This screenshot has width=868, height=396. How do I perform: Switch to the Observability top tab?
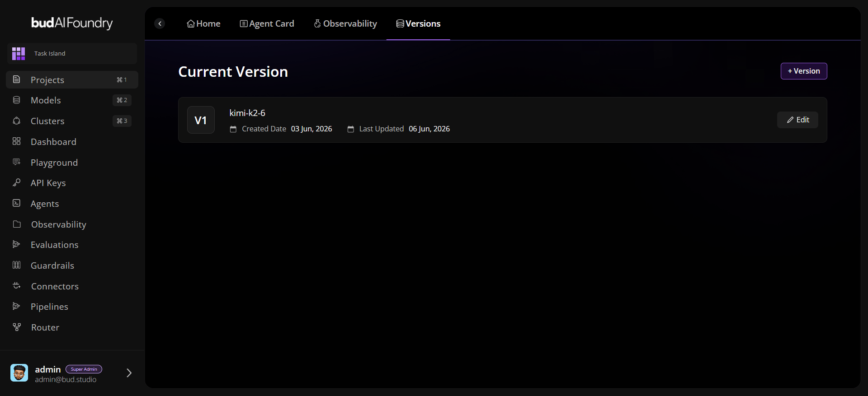pos(345,23)
